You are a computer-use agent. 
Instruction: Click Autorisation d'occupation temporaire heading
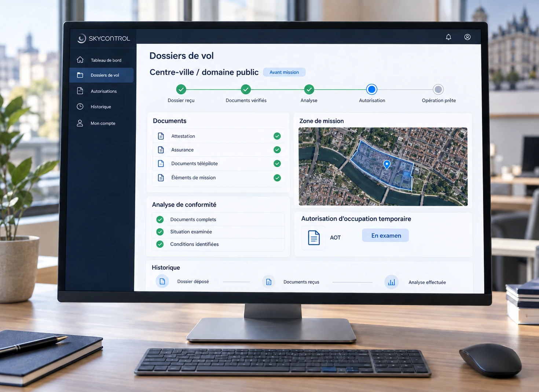tap(356, 219)
